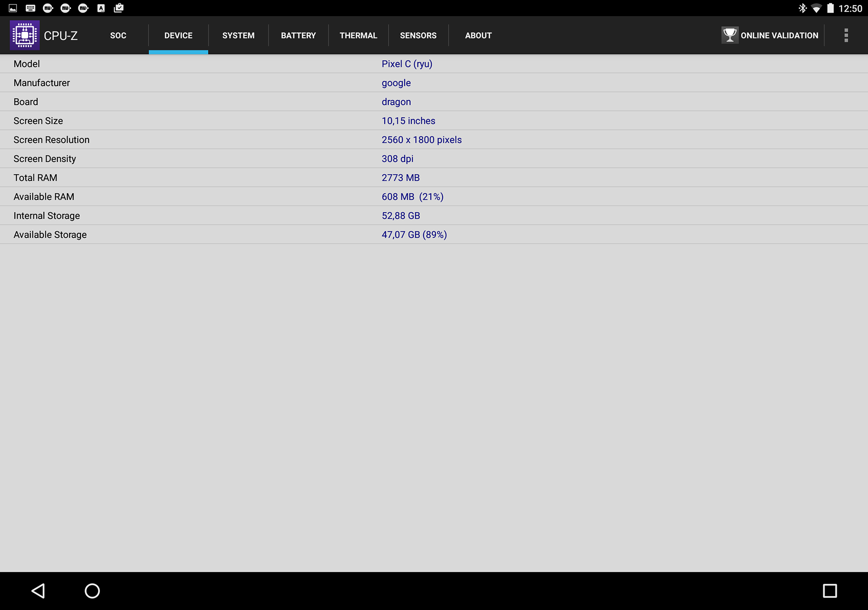Show the THERMAL tab
Image resolution: width=868 pixels, height=610 pixels.
(359, 35)
